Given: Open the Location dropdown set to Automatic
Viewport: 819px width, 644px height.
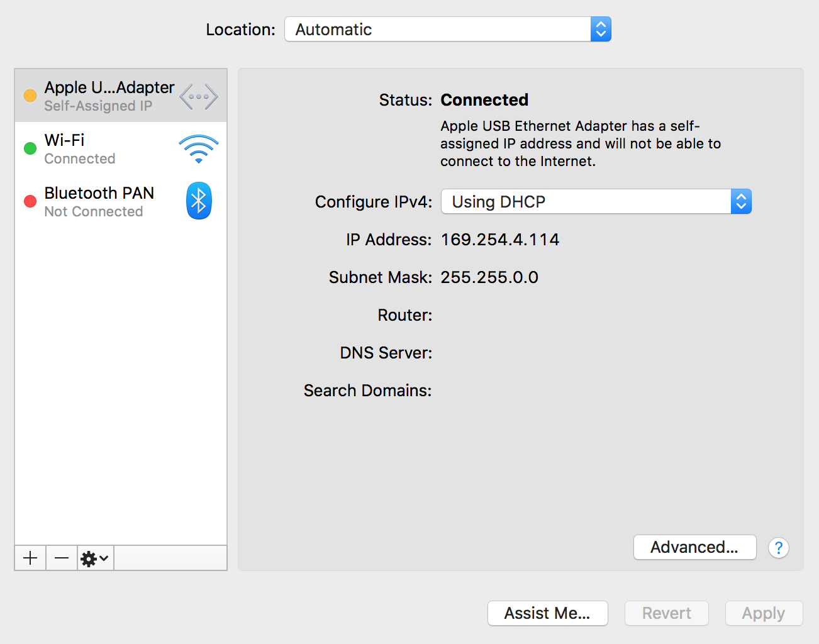Looking at the screenshot, I should [x=448, y=29].
